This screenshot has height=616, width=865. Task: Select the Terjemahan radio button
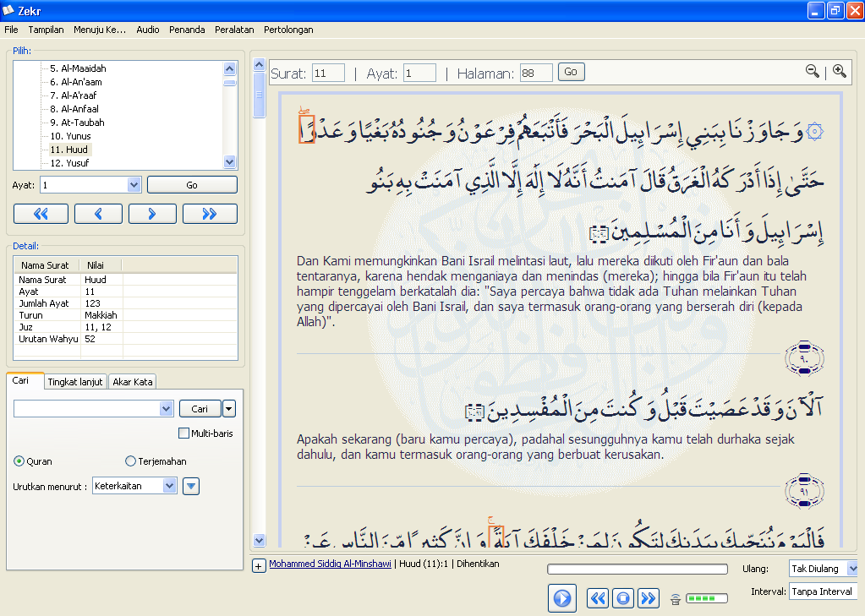click(x=130, y=461)
